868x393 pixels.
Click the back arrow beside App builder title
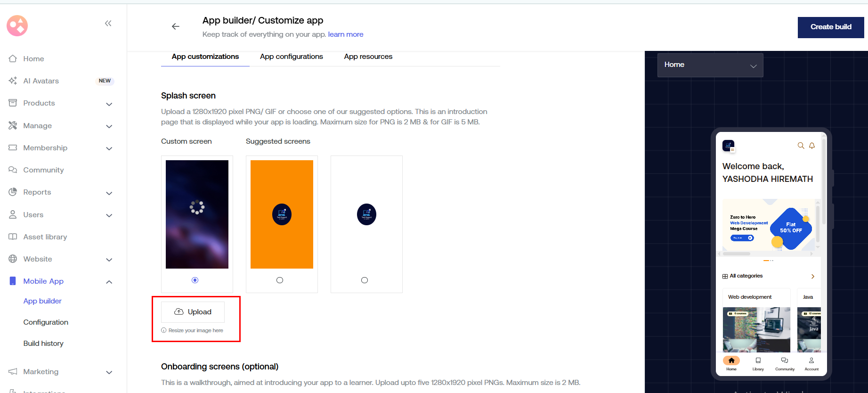coord(176,26)
